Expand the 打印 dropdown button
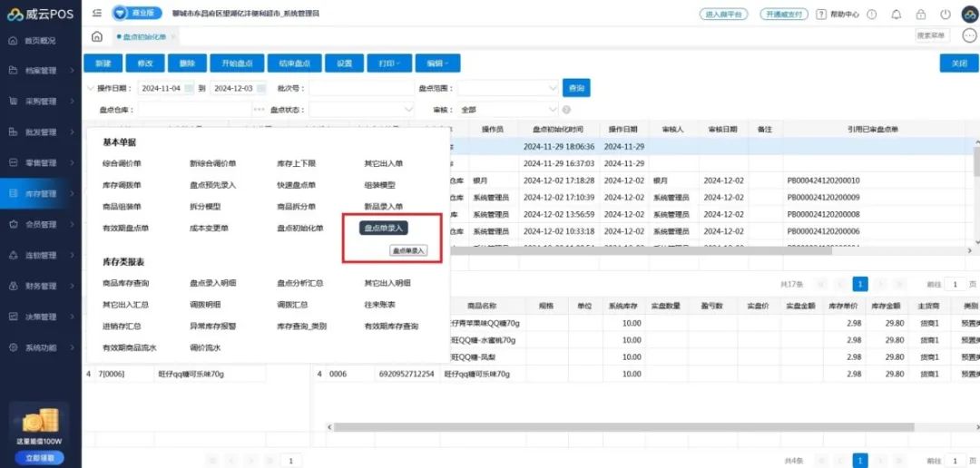Screen dimensions: 980x468 pos(388,63)
